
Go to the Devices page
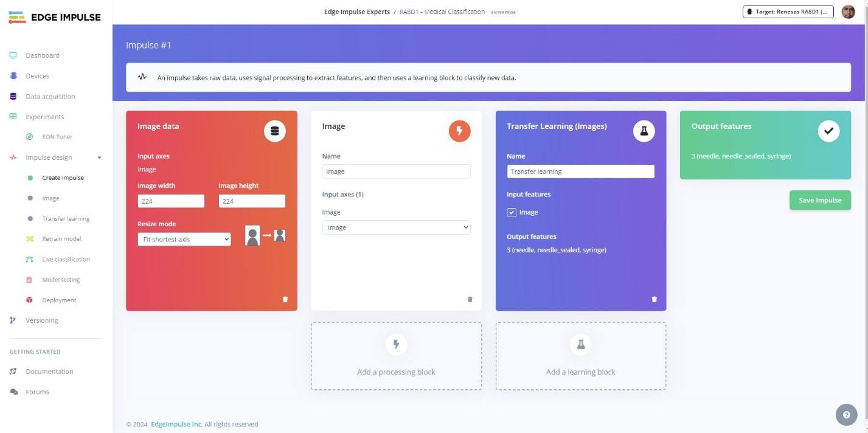click(37, 76)
